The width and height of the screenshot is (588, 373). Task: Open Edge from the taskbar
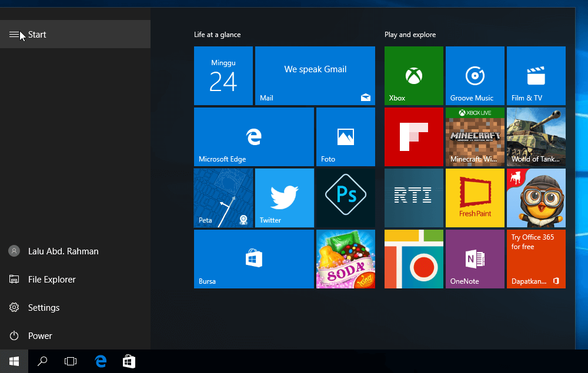pyautogui.click(x=101, y=361)
